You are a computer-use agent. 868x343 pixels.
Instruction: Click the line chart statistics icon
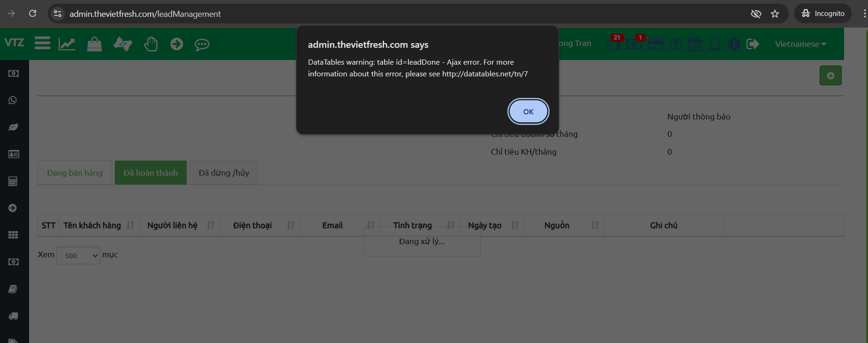tap(67, 44)
